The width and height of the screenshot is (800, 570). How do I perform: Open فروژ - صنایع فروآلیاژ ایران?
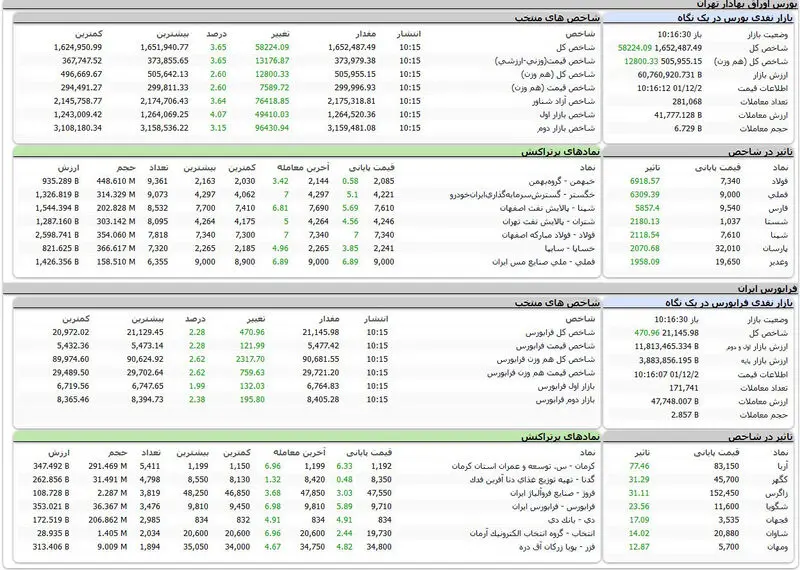tap(553, 493)
